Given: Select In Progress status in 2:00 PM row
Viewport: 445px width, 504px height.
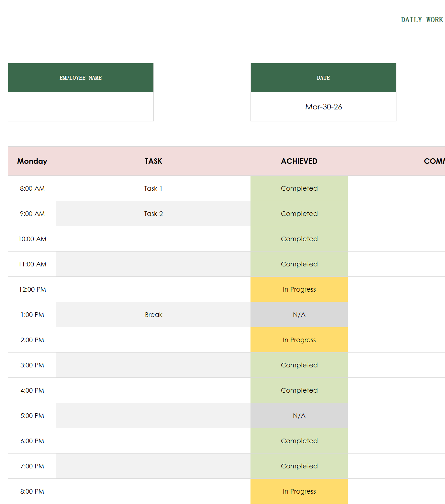Looking at the screenshot, I should (299, 340).
